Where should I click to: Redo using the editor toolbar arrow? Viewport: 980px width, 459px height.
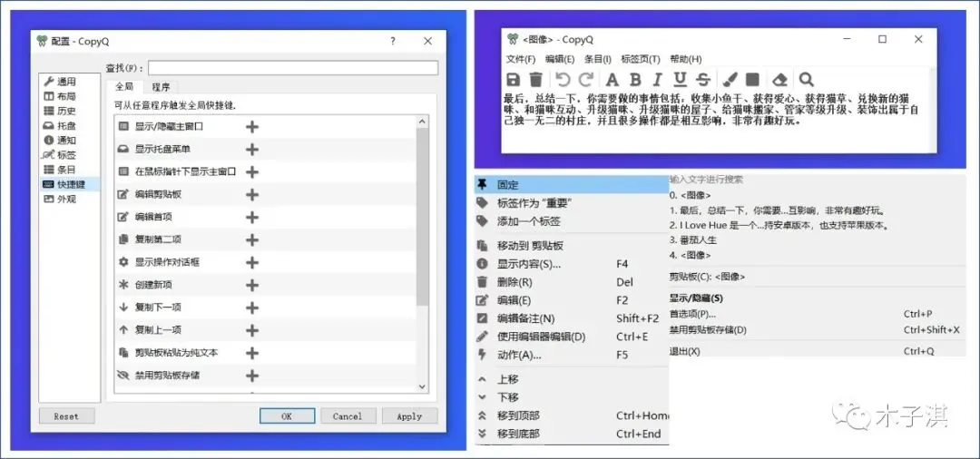point(585,79)
